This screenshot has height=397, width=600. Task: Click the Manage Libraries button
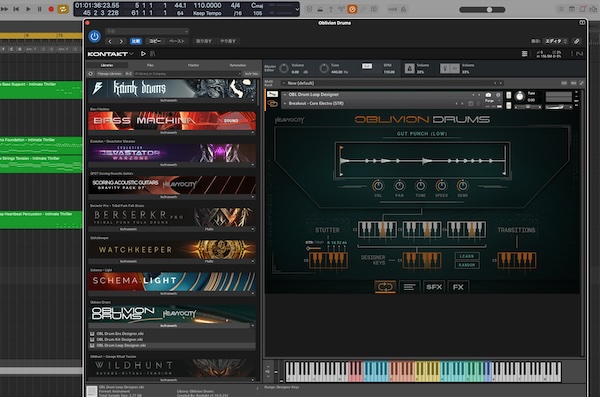109,74
